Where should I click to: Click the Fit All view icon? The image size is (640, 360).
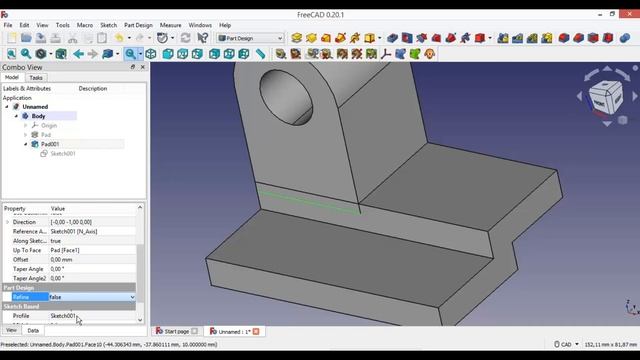[11, 54]
